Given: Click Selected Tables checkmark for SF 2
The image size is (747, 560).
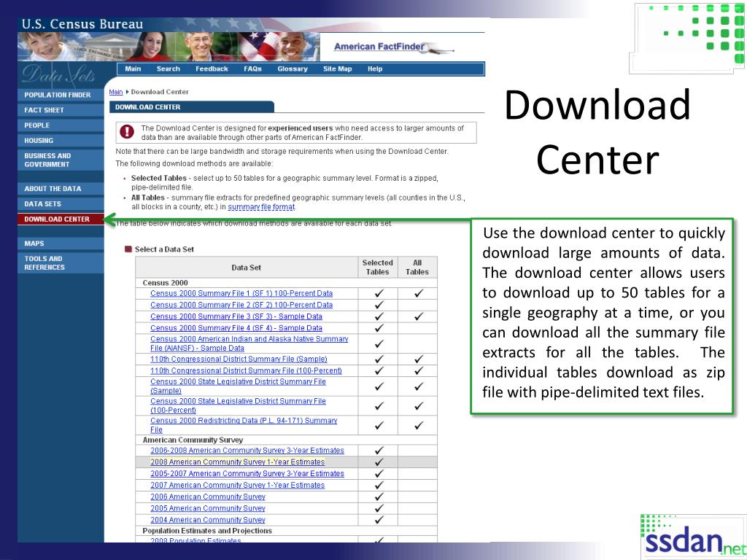Looking at the screenshot, I should pos(379,305).
